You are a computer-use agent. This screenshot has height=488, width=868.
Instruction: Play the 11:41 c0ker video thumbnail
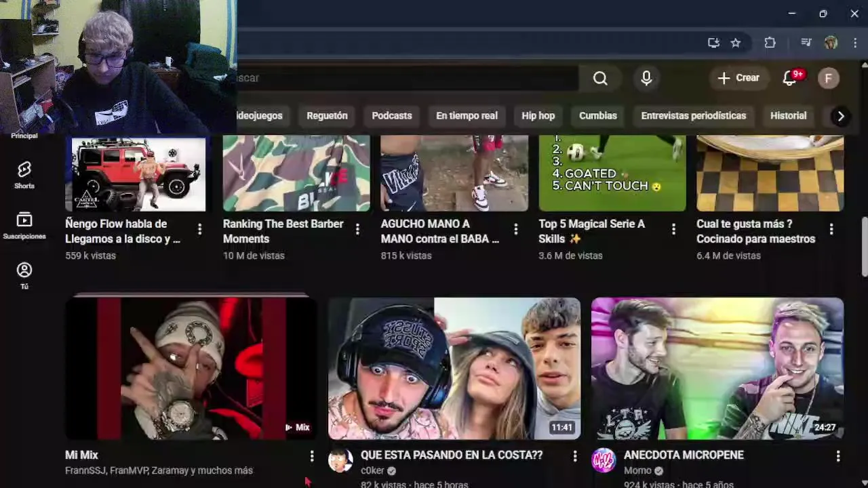454,369
